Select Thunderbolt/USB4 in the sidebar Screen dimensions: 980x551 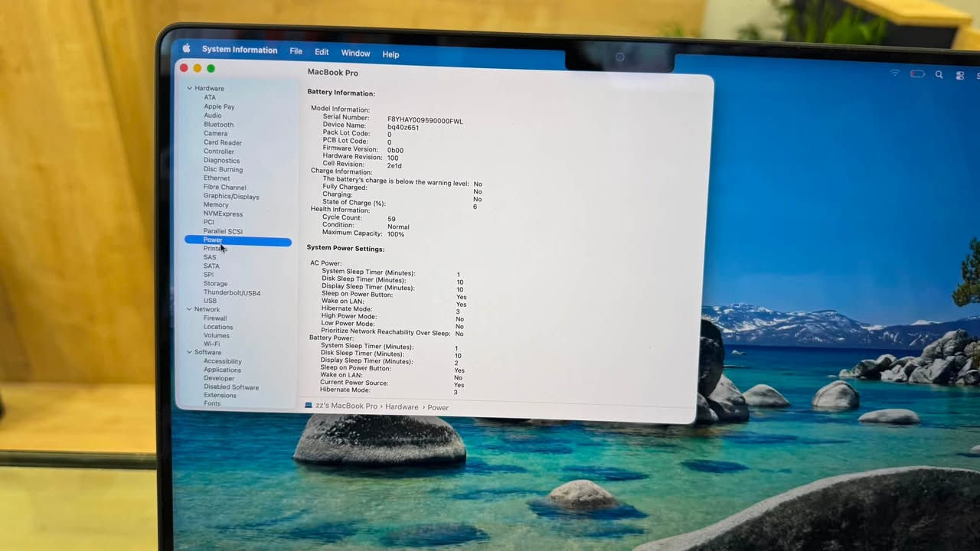(x=232, y=293)
